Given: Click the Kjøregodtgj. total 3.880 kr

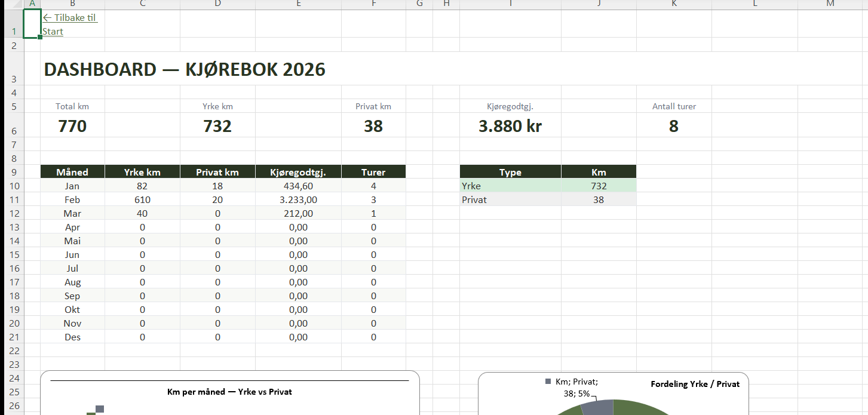Looking at the screenshot, I should pyautogui.click(x=510, y=126).
